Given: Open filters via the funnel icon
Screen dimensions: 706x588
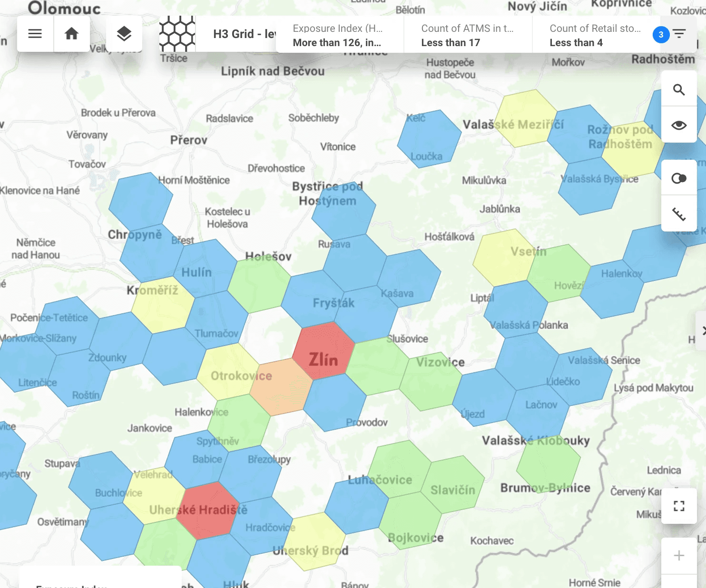Looking at the screenshot, I should pyautogui.click(x=679, y=33).
